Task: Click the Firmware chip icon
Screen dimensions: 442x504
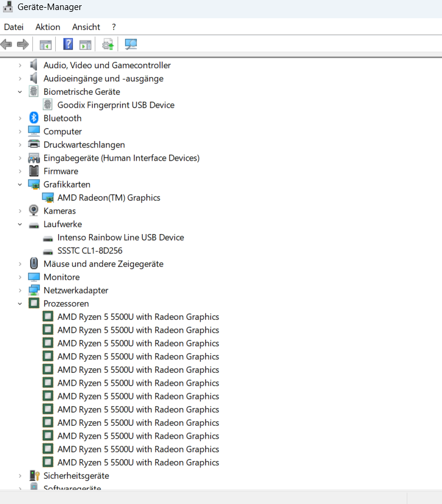Action: point(34,171)
